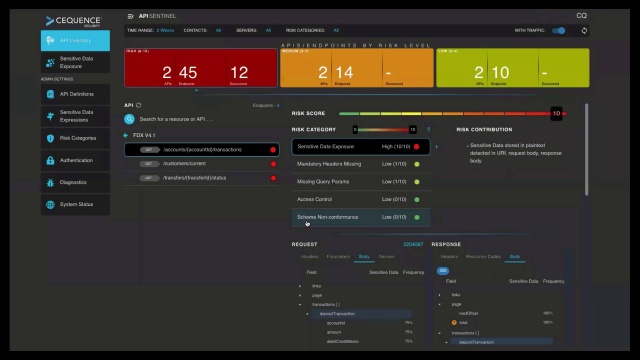Click the Diagnostics bug icon
The width and height of the screenshot is (640, 360).
coord(50,182)
